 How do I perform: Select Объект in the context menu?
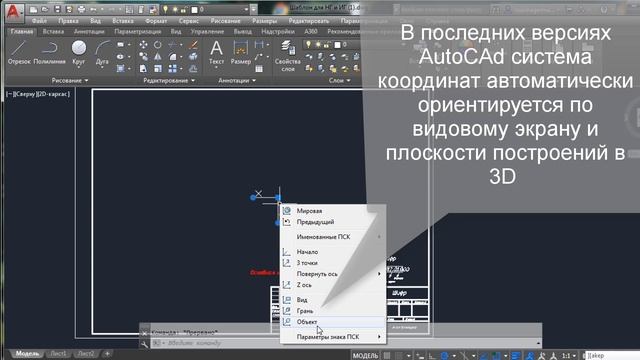click(x=333, y=322)
